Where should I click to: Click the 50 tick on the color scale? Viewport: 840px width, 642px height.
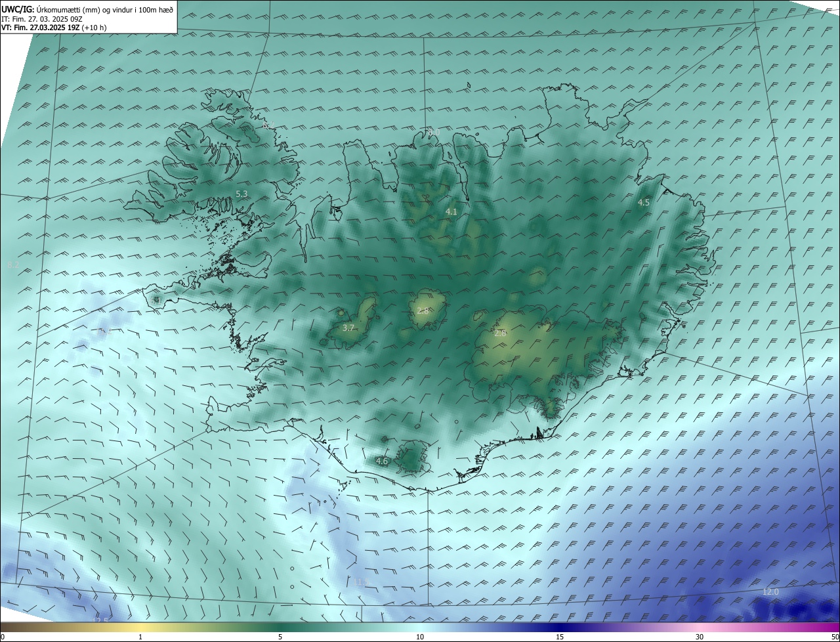click(x=835, y=637)
